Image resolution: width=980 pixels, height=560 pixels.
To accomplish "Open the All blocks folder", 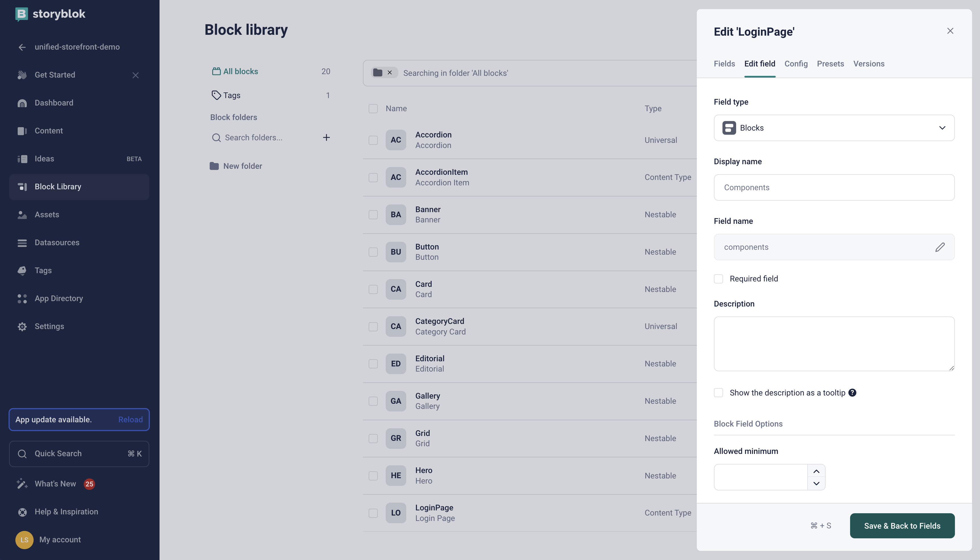I will point(271,71).
